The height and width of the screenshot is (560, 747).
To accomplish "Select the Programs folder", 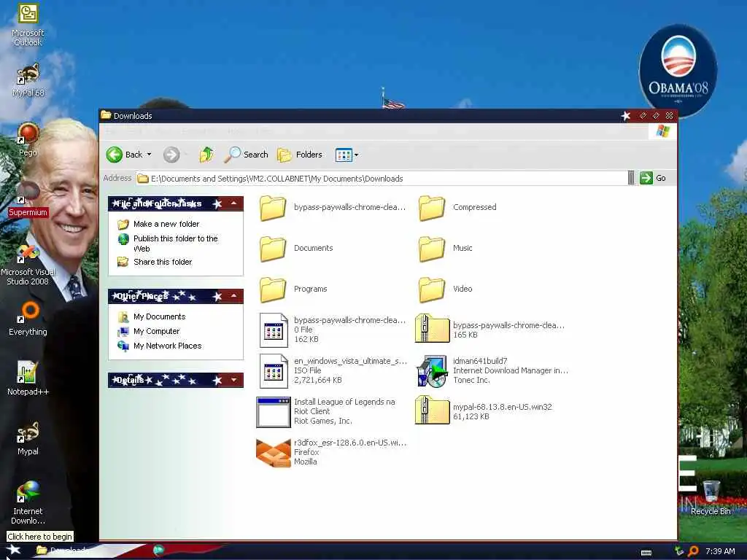I will click(x=293, y=289).
